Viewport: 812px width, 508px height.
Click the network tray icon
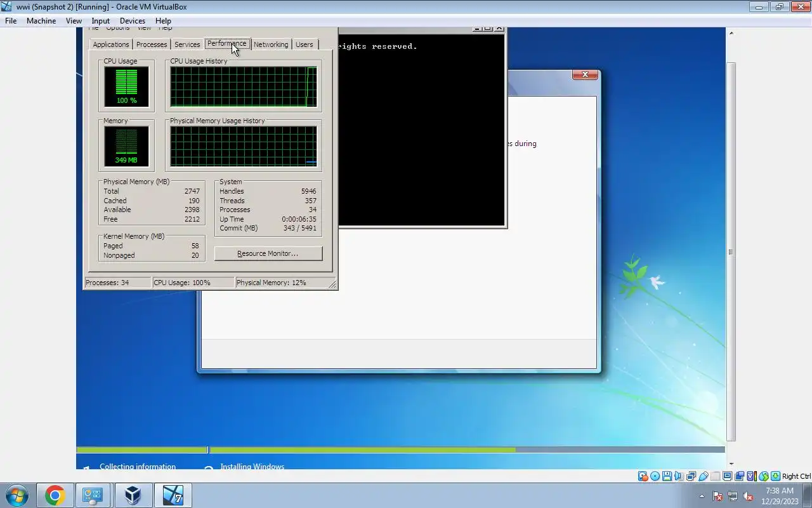(x=733, y=496)
